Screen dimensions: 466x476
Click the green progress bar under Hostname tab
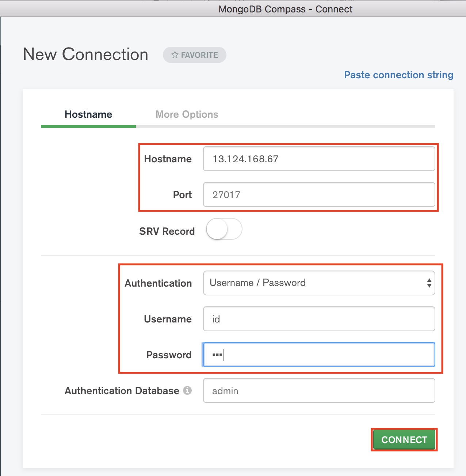coord(88,126)
